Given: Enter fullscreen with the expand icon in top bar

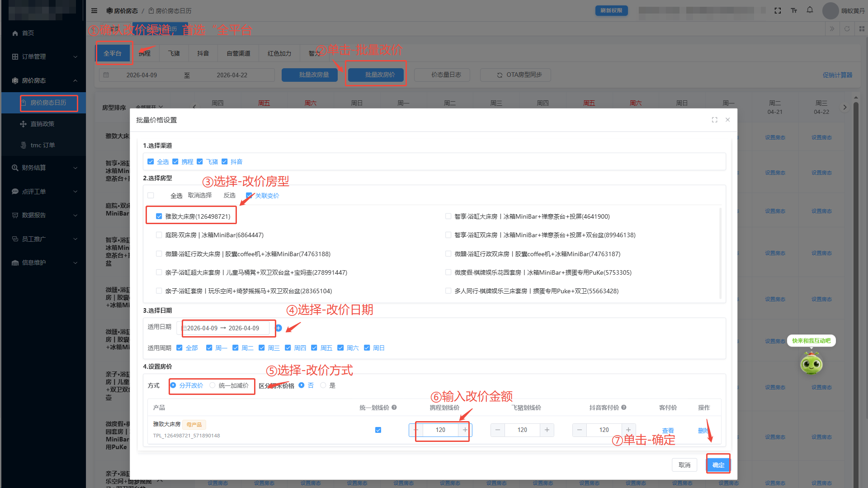Looking at the screenshot, I should tap(778, 10).
